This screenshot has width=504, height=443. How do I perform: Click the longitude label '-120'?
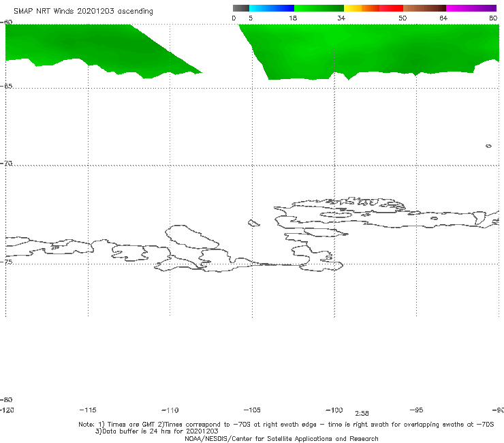[7, 410]
